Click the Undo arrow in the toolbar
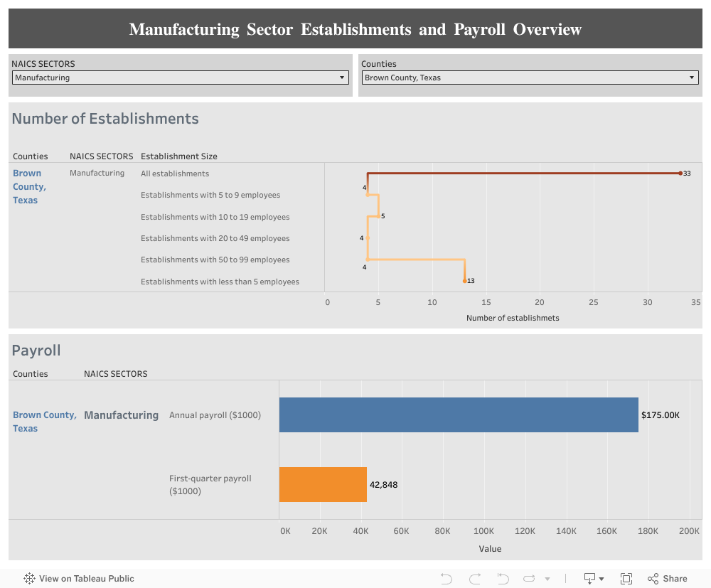Screen dimensions: 711x588 447,578
